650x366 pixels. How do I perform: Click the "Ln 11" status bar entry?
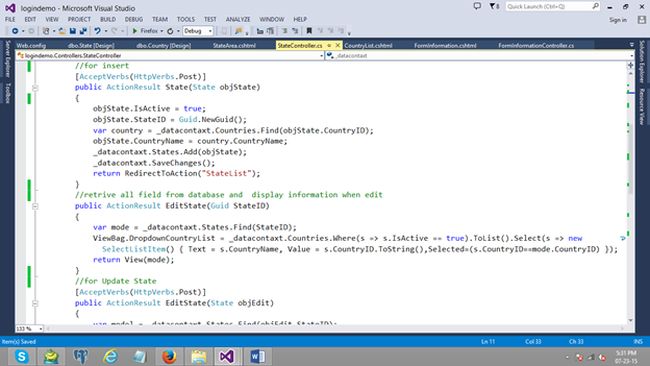pyautogui.click(x=488, y=342)
